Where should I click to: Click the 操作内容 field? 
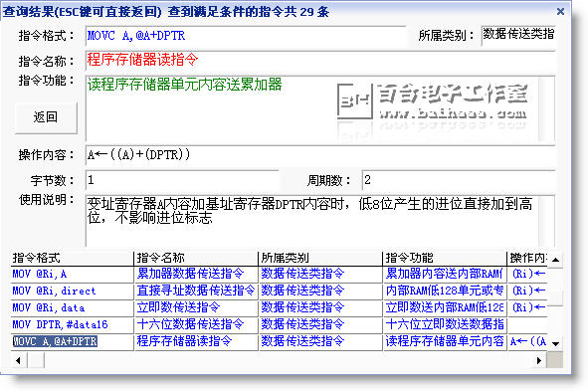(x=320, y=155)
